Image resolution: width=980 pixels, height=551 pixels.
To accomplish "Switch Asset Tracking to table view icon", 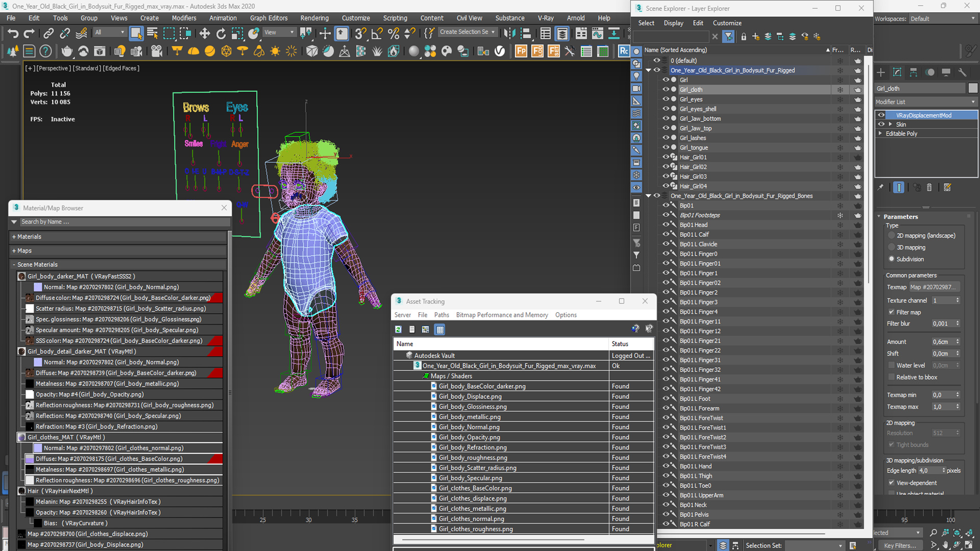I will [440, 330].
